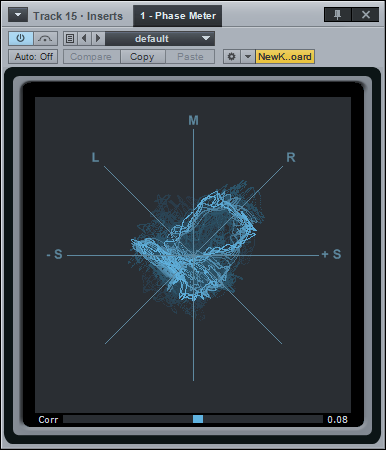
Task: Click the Paste button
Action: (x=190, y=57)
